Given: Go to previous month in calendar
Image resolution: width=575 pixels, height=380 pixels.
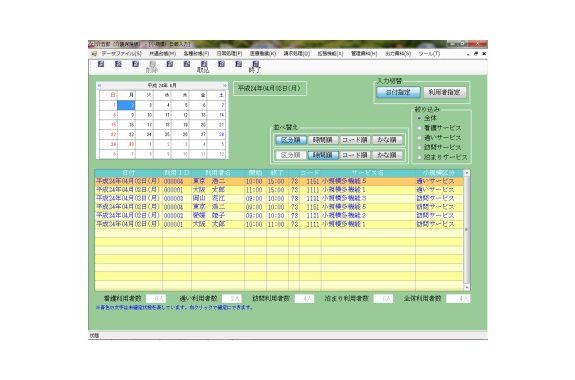Looking at the screenshot, I should 99,85.
